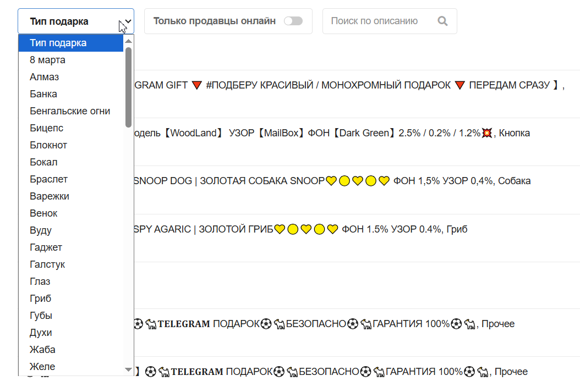Click the dropdown list's scroll down arrow

(x=128, y=369)
